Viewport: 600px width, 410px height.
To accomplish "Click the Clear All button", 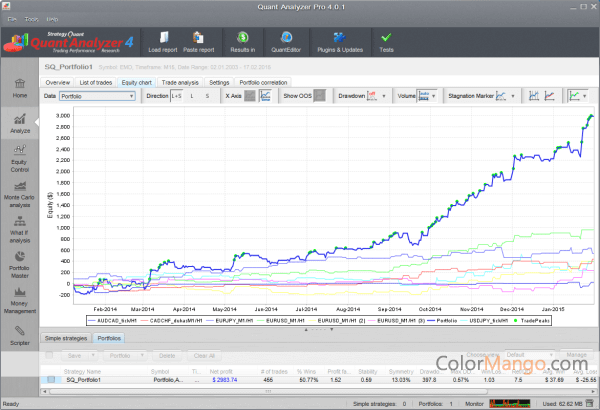I will (x=204, y=356).
